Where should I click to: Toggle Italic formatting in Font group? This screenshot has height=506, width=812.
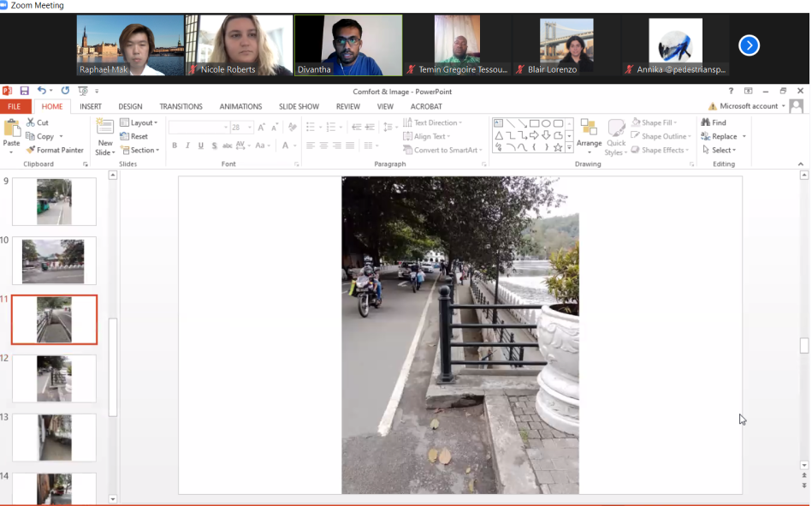[187, 146]
